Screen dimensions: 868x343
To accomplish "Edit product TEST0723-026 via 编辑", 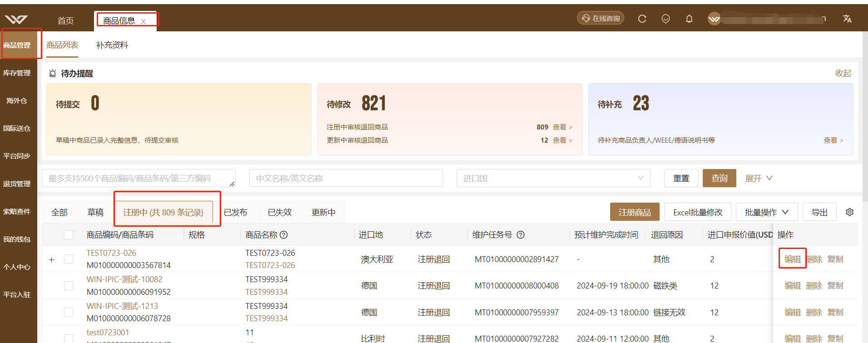I will [x=793, y=259].
